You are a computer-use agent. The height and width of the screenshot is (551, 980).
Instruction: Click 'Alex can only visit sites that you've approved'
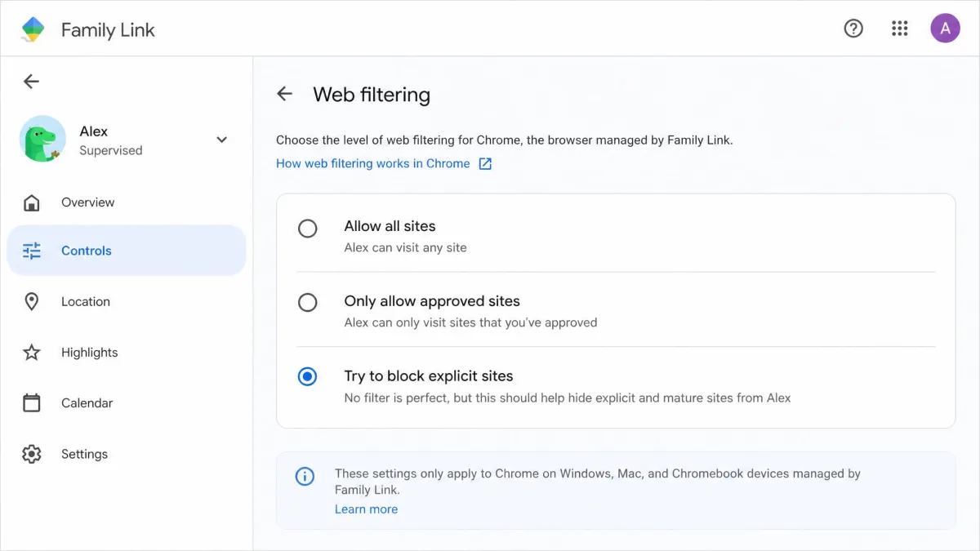471,322
